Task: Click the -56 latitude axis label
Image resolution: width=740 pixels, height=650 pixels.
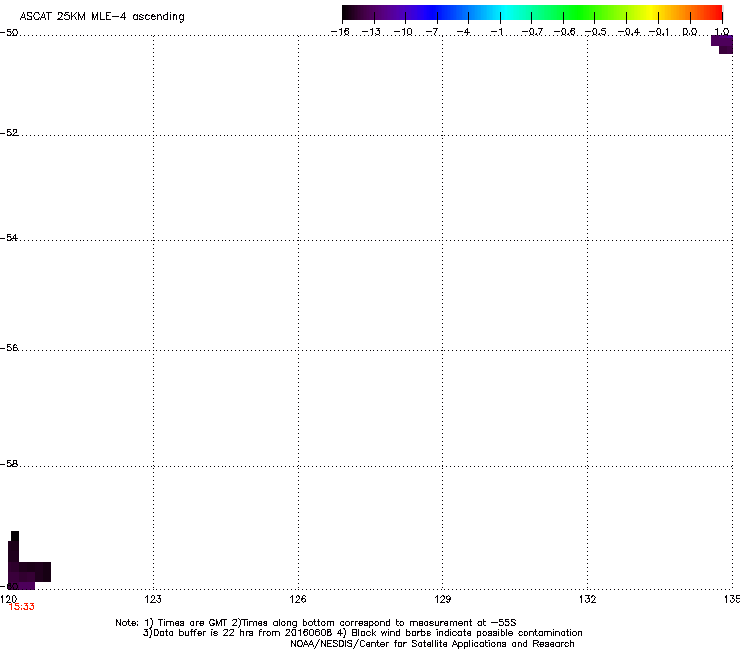Action: coord(9,348)
